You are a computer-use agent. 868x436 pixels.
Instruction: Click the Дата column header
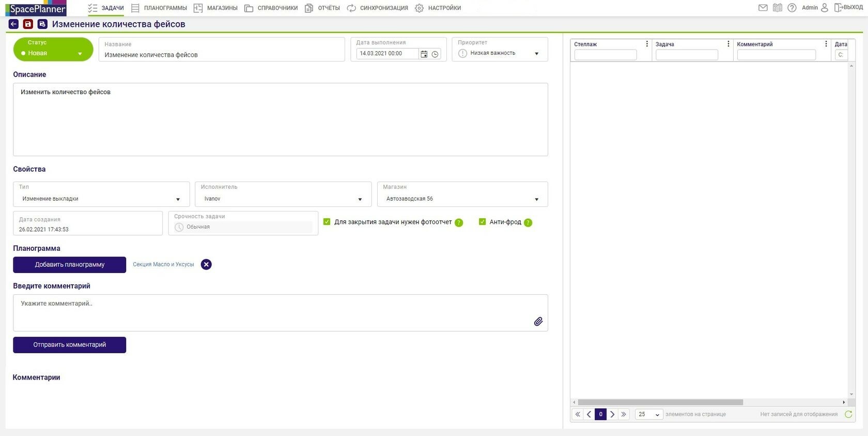pos(841,44)
